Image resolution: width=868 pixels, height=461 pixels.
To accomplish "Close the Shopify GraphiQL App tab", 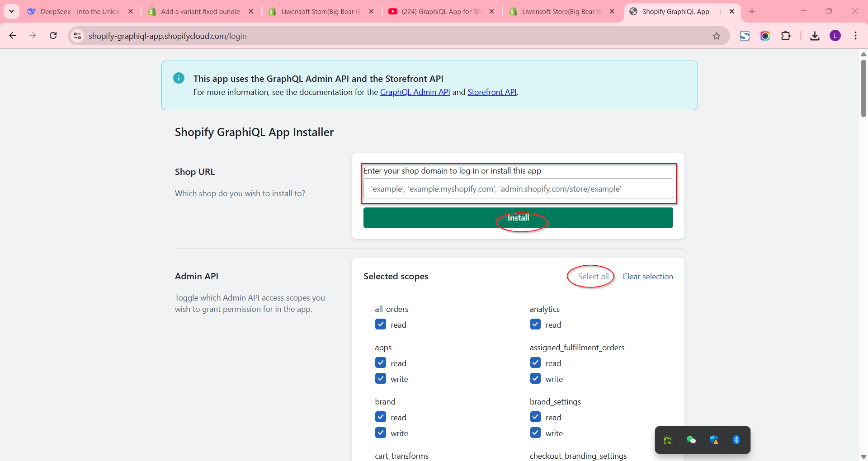I will [732, 11].
